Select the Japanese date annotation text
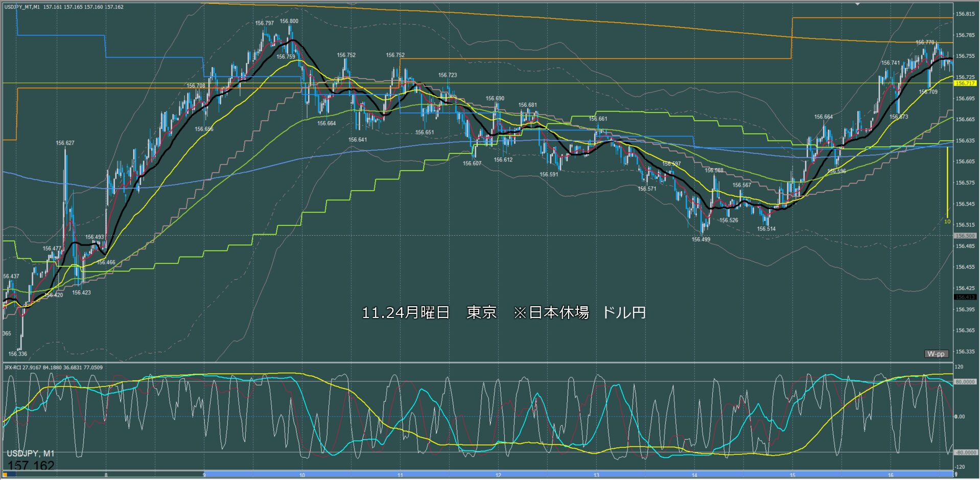The height and width of the screenshot is (480, 980). point(503,312)
